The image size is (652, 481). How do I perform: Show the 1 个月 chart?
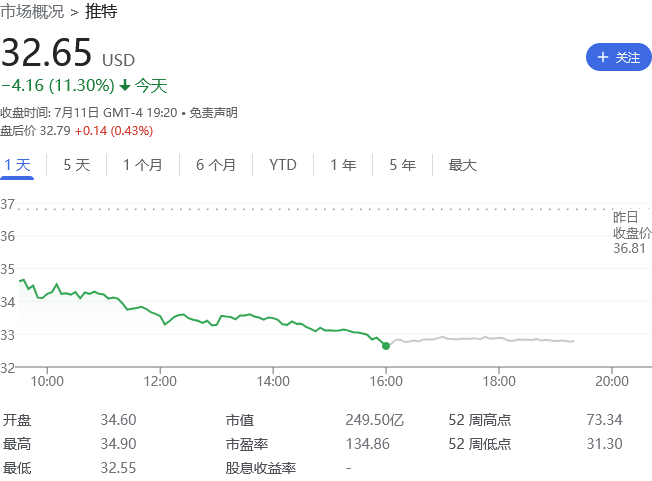point(142,165)
